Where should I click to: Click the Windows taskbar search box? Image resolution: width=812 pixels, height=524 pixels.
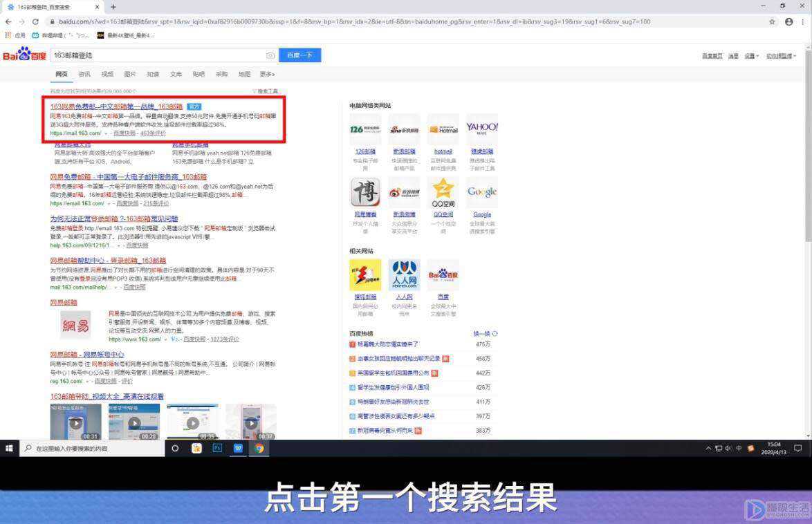tap(92, 449)
